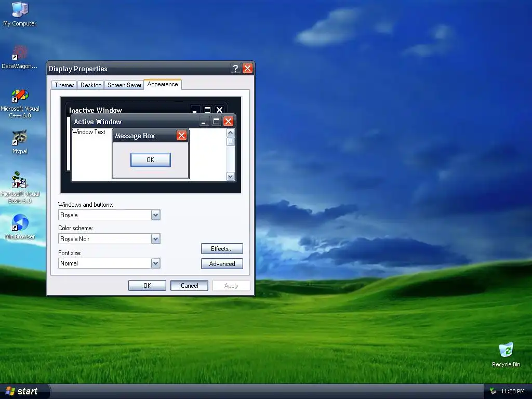This screenshot has height=399, width=532.
Task: Click Cancel in Display Properties
Action: point(189,286)
